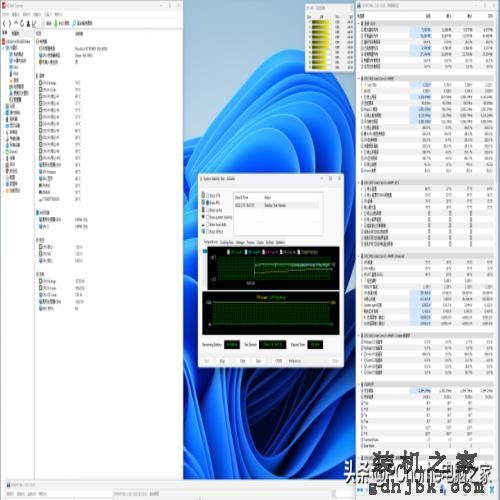Screen dimensions: 500x500
Task: Open the graph icon in AIDA64 toolbar
Action: (34, 23)
